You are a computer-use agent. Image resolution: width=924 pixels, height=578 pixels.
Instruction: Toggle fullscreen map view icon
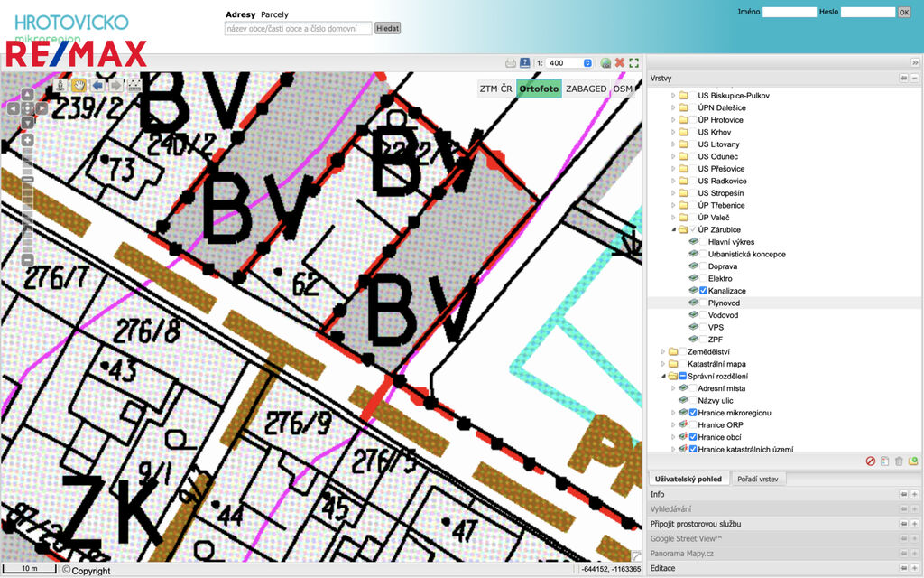(x=633, y=63)
